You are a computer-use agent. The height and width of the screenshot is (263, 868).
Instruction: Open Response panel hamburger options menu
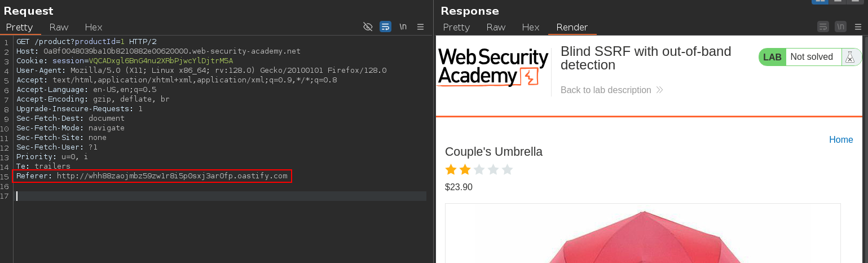tap(858, 27)
